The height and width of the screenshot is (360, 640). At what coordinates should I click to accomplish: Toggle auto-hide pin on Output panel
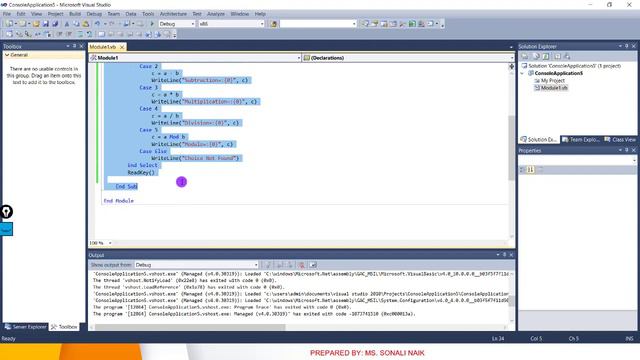tap(504, 255)
